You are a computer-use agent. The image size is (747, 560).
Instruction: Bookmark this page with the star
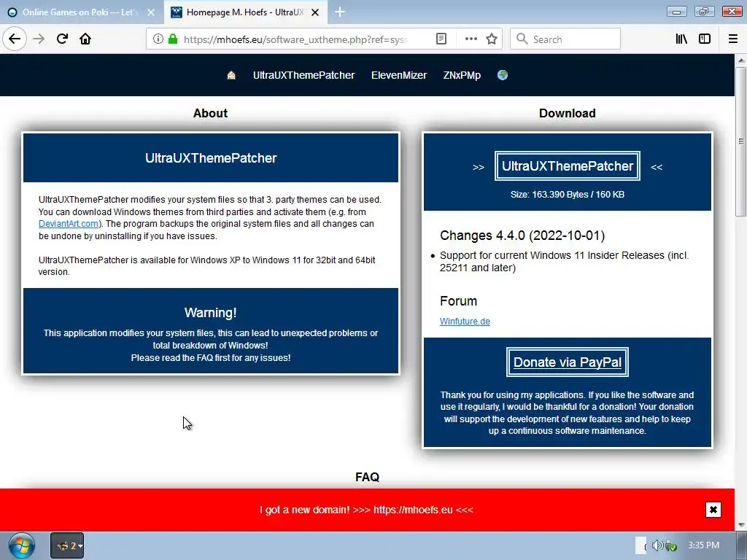tap(492, 39)
